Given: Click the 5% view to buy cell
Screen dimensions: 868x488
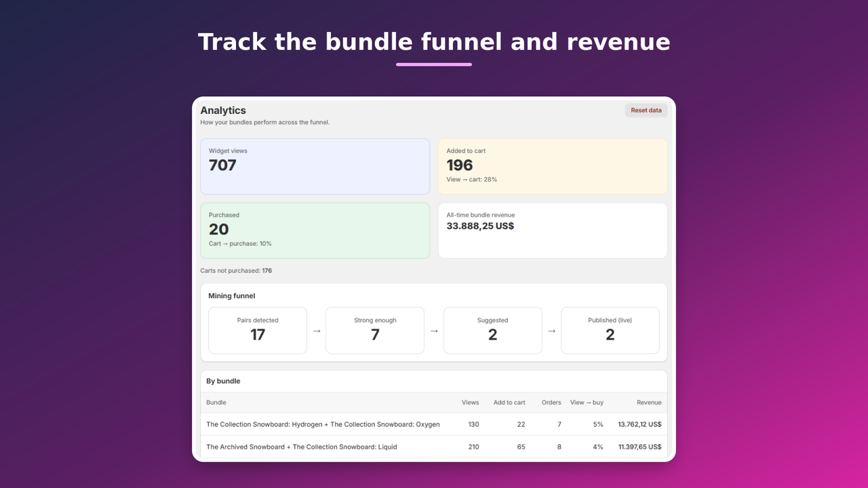Looking at the screenshot, I should (x=597, y=424).
